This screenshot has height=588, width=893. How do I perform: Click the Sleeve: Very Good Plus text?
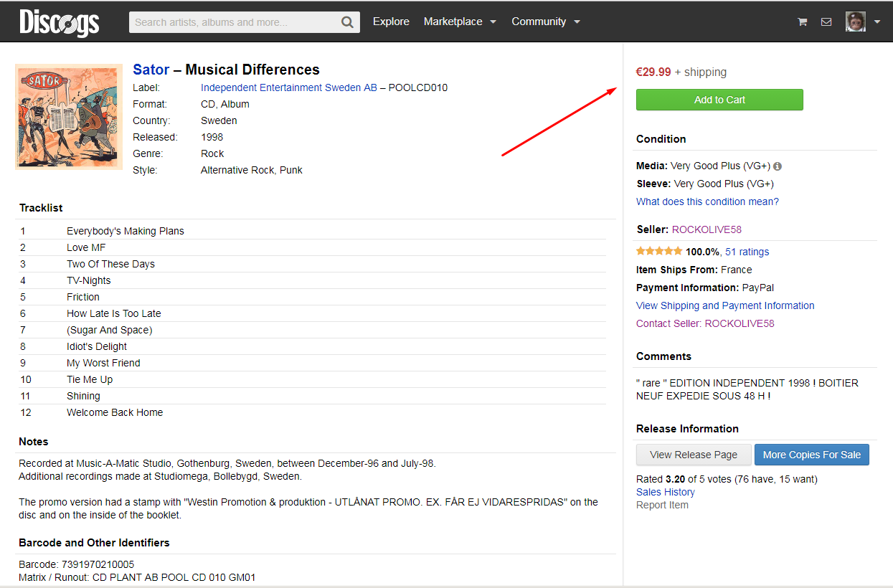705,184
